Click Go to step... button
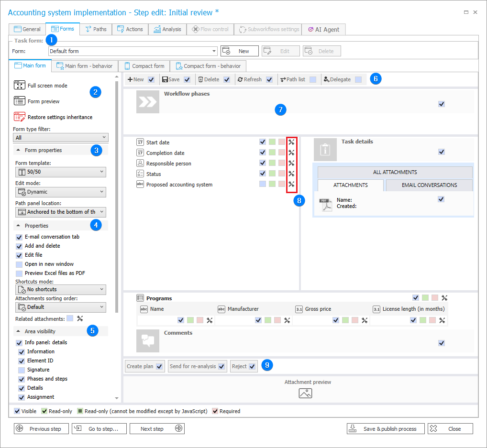 coord(99,429)
